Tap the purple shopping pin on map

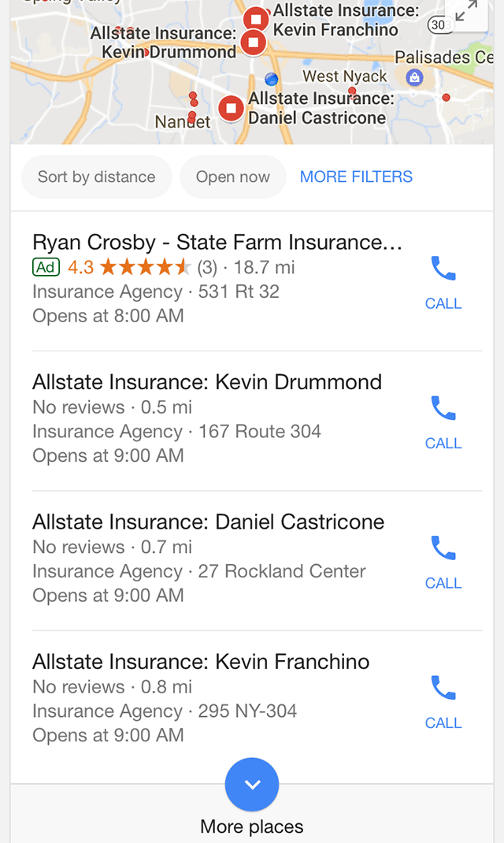coord(414,77)
